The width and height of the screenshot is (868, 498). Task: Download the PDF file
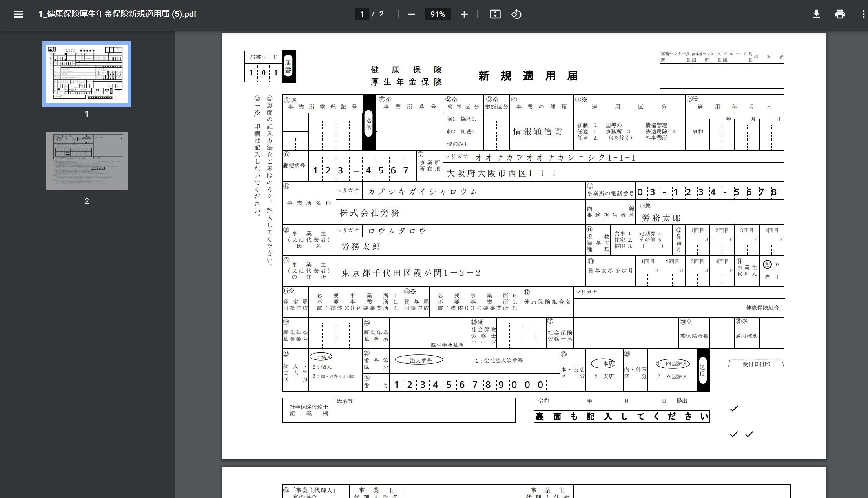[816, 14]
